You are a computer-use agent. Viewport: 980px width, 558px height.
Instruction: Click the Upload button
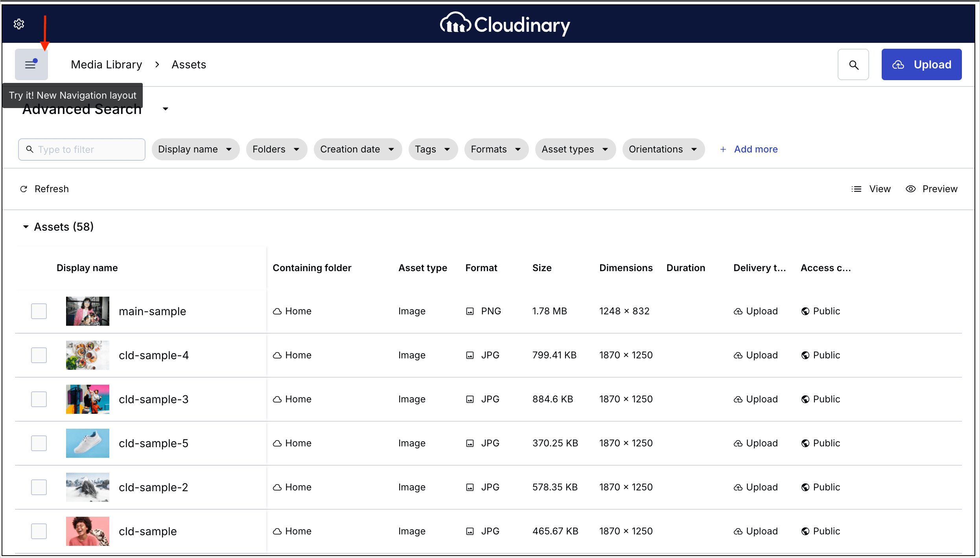click(921, 64)
